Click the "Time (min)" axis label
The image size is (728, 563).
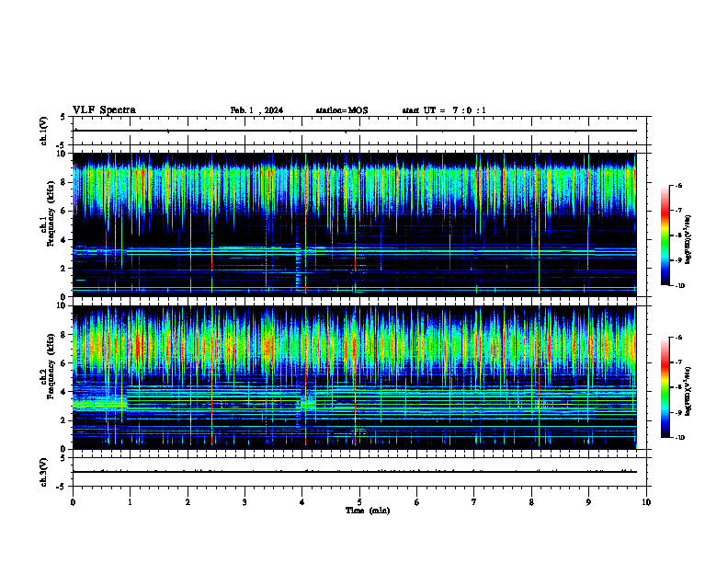click(x=368, y=511)
